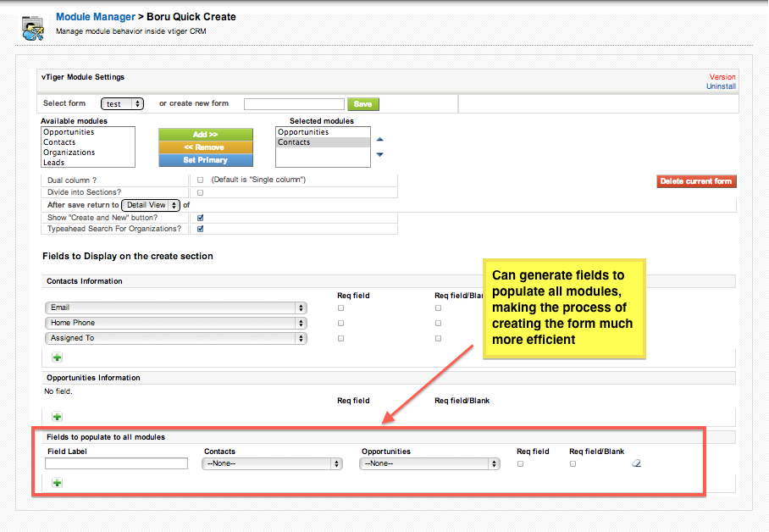Clear the populate-all-modules row with eraser icon
769x532 pixels.
636,463
